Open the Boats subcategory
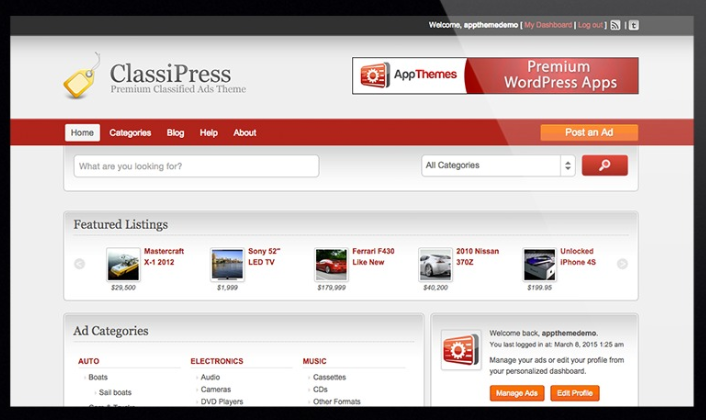This screenshot has height=420, width=706. (x=98, y=377)
